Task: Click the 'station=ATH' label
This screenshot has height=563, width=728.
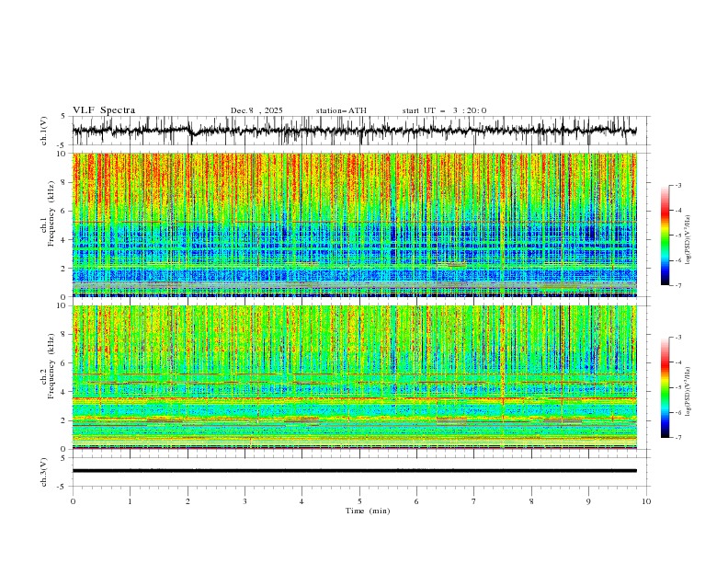Action: (x=341, y=110)
